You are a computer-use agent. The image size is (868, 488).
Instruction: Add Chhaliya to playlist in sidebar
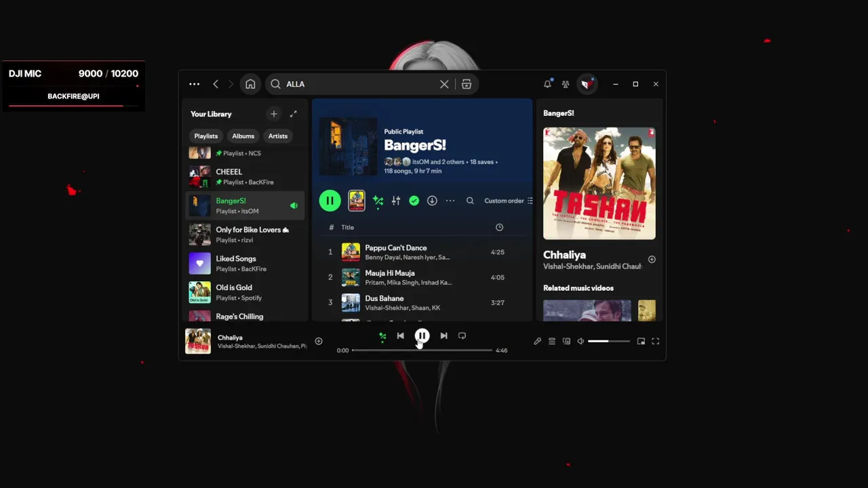[x=652, y=260]
